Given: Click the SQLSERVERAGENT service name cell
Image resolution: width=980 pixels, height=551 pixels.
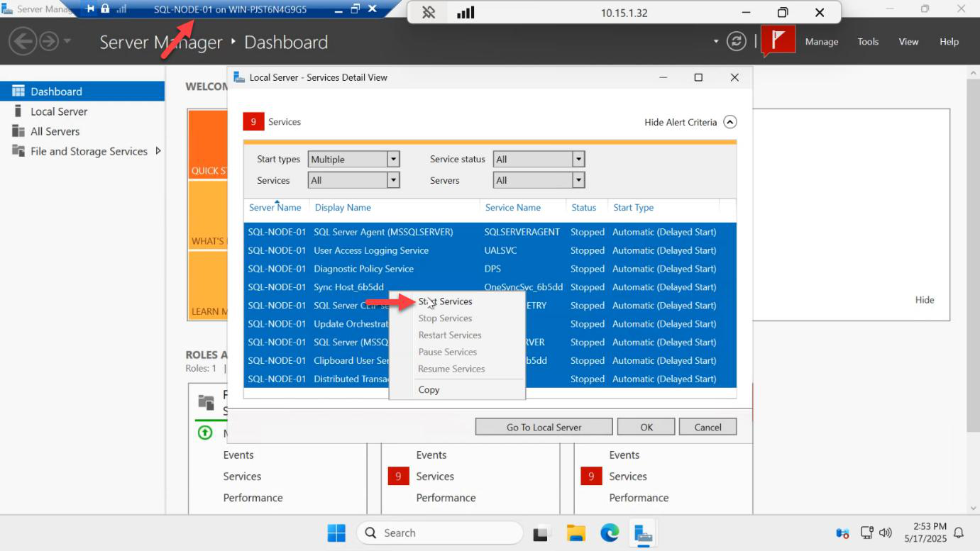Looking at the screenshot, I should coord(522,232).
